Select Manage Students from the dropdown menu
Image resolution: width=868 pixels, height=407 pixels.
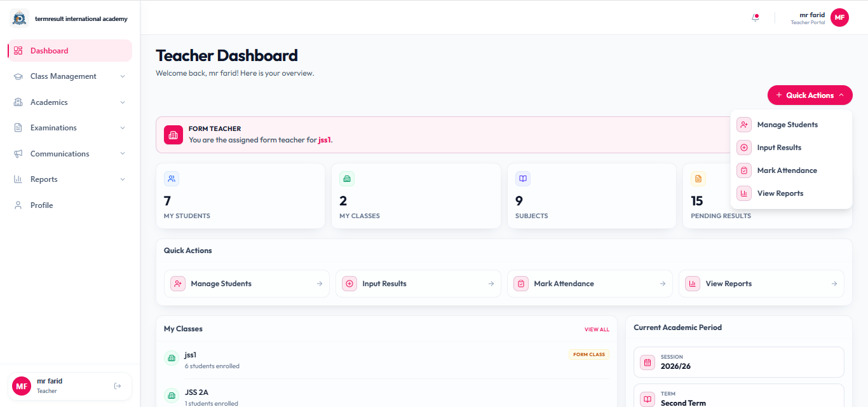click(791, 125)
